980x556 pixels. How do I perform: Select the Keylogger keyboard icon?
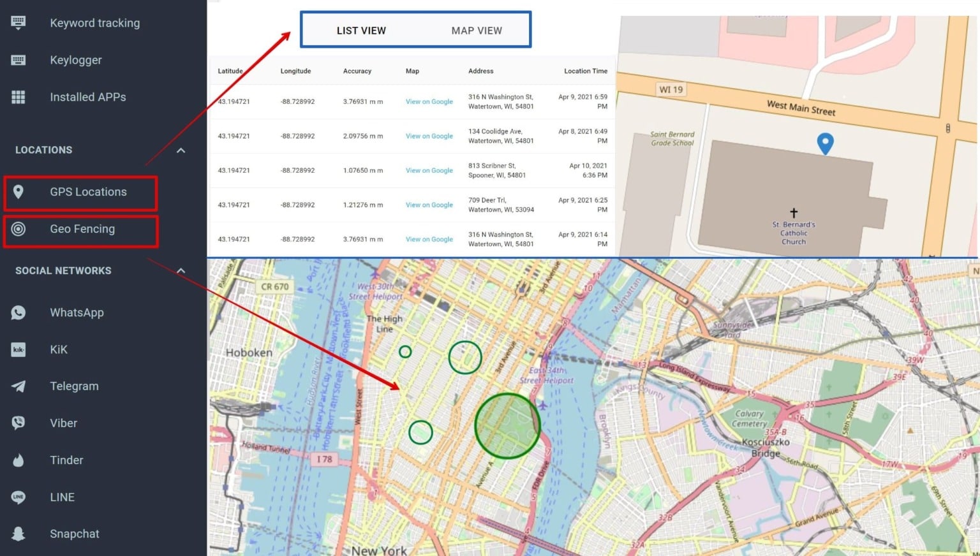click(18, 59)
